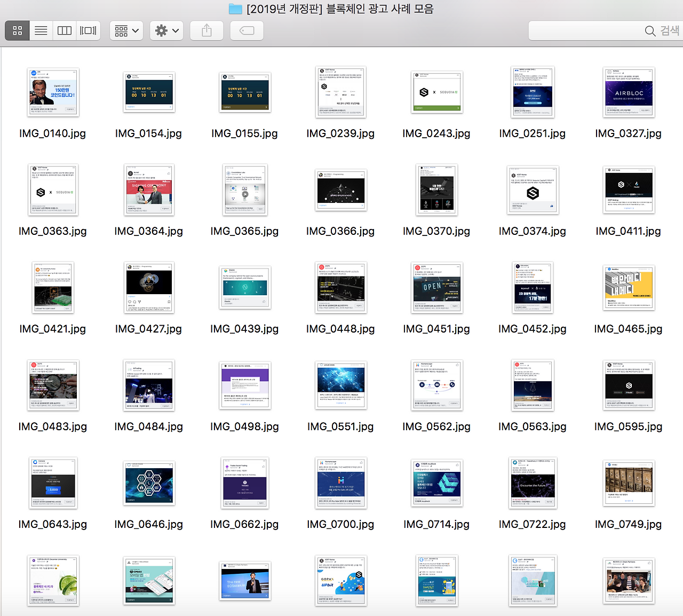
Task: Select the IMG_0243.jpg thumbnail
Action: click(437, 92)
